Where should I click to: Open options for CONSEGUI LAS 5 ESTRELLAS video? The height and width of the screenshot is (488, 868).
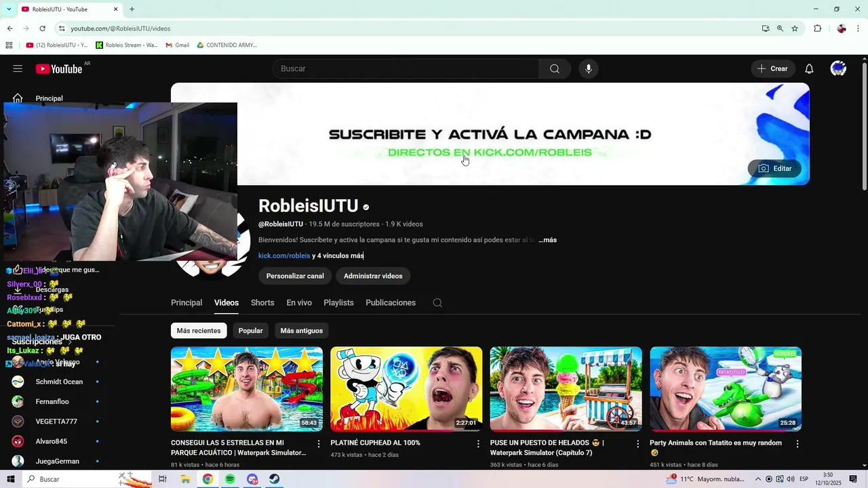tap(319, 444)
